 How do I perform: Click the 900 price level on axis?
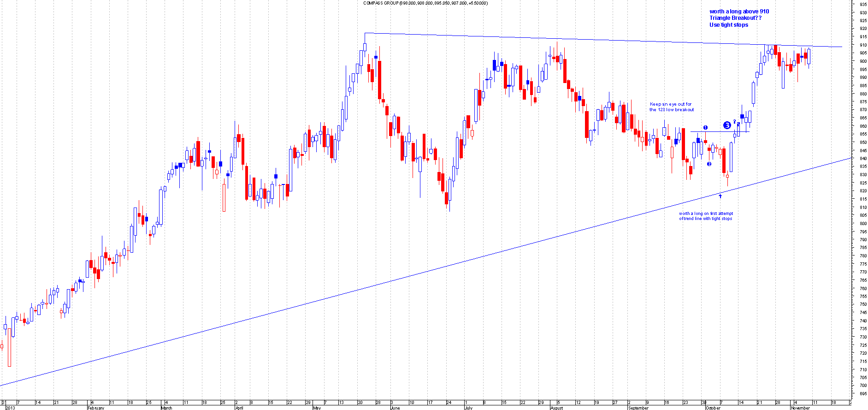click(x=862, y=61)
